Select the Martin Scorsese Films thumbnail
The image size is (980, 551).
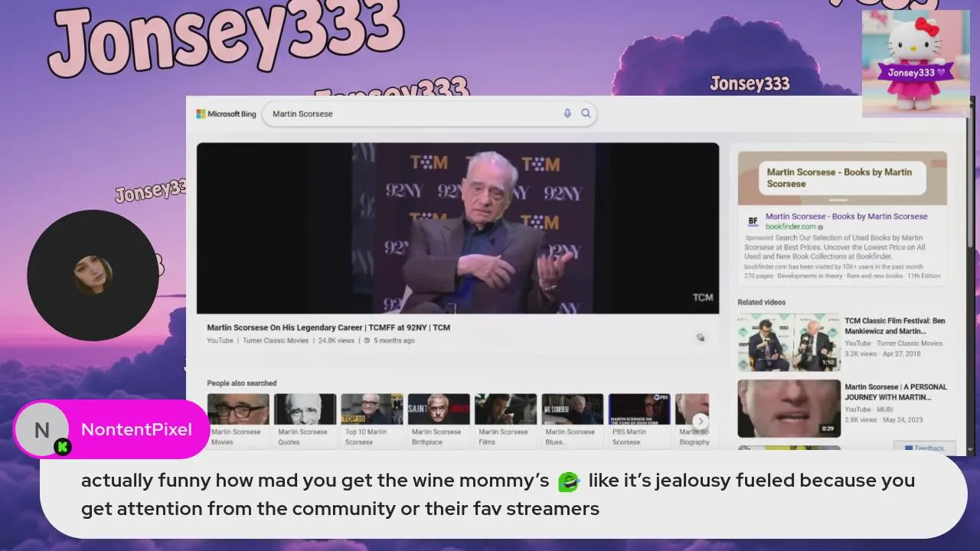click(505, 409)
